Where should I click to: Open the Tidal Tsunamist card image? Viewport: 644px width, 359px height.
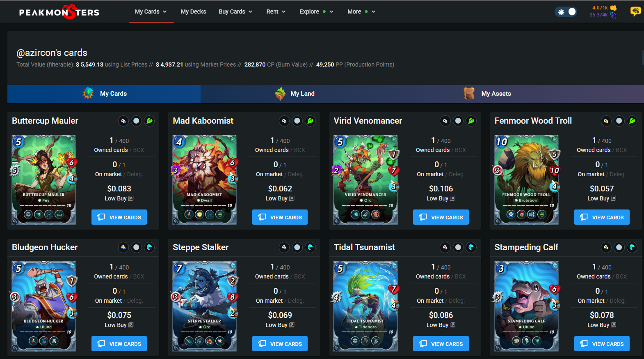coord(365,306)
